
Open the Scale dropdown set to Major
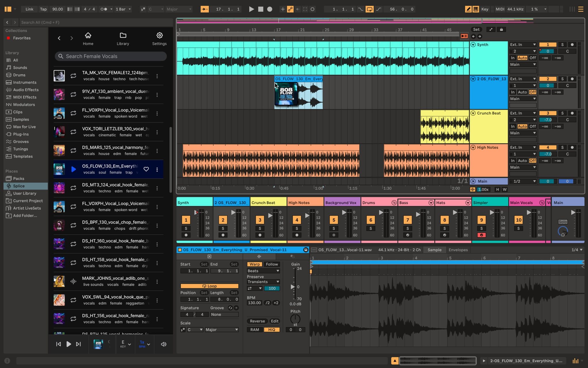pos(221,329)
